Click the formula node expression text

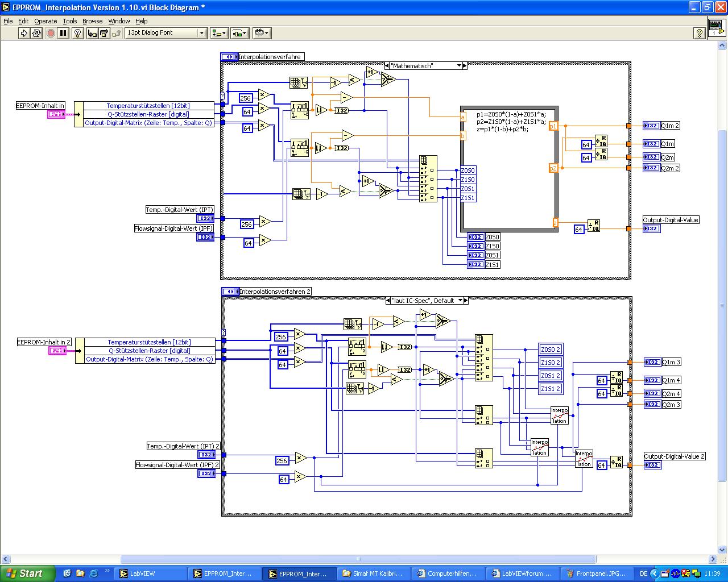click(510, 122)
